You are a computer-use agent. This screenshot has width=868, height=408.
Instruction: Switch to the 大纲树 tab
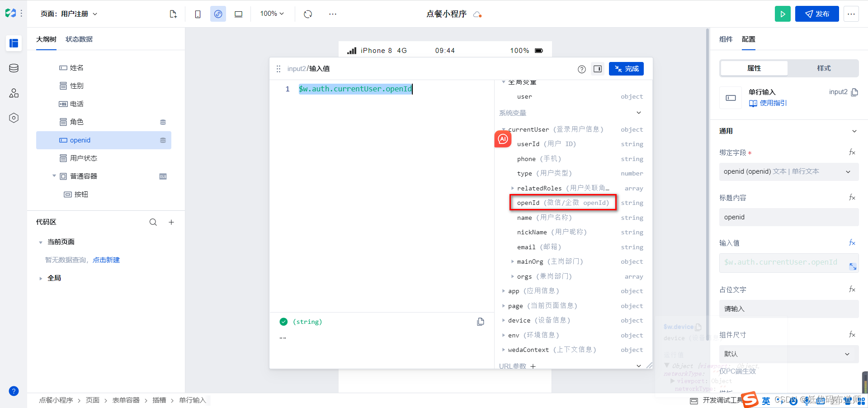click(x=46, y=39)
